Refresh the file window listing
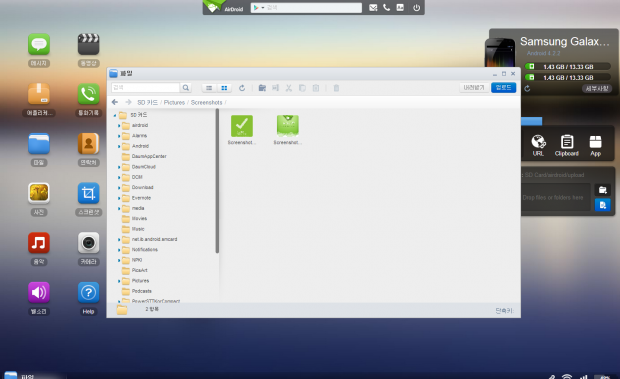 point(242,88)
